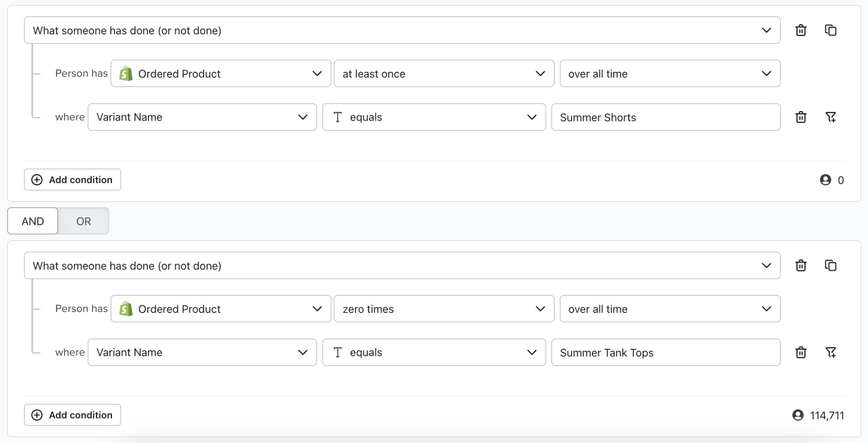868x443 pixels.
Task: Click the profile count icon showing 0
Action: (x=825, y=180)
